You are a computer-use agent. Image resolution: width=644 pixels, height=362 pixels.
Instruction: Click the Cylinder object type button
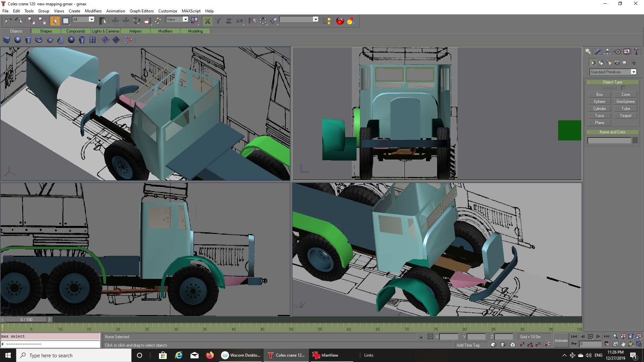[x=599, y=109]
